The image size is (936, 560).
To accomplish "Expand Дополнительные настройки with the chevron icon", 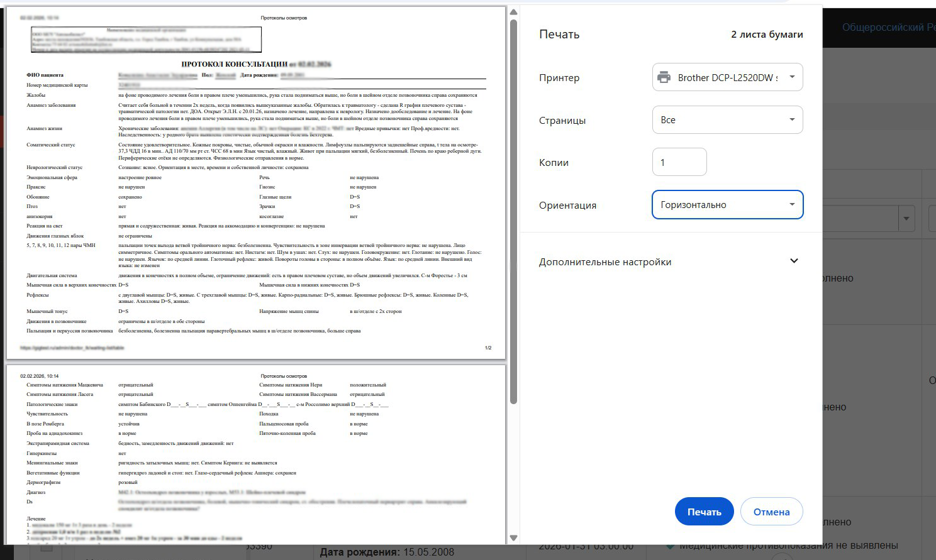I will [794, 261].
